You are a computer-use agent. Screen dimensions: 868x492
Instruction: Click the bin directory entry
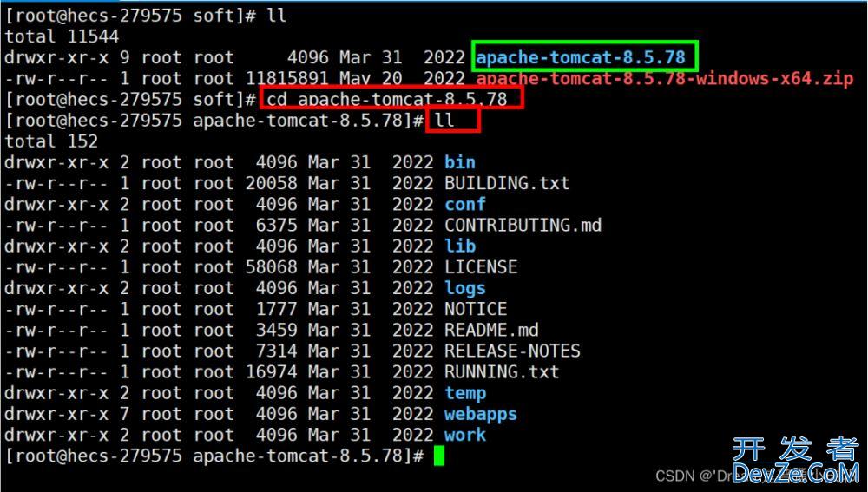pos(460,162)
